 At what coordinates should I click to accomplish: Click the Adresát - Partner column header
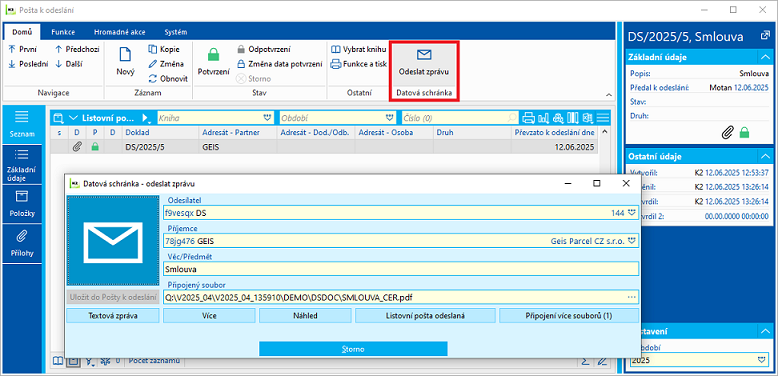pos(238,132)
